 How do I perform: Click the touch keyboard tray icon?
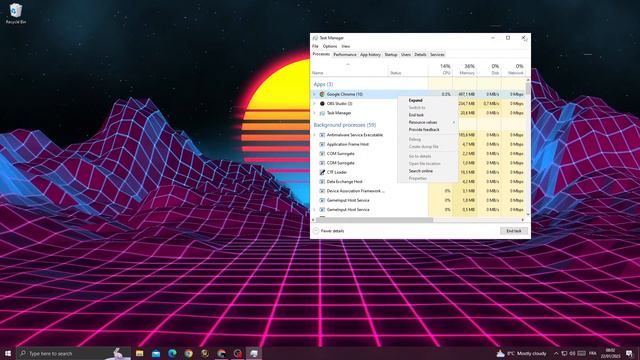pyautogui.click(x=582, y=353)
